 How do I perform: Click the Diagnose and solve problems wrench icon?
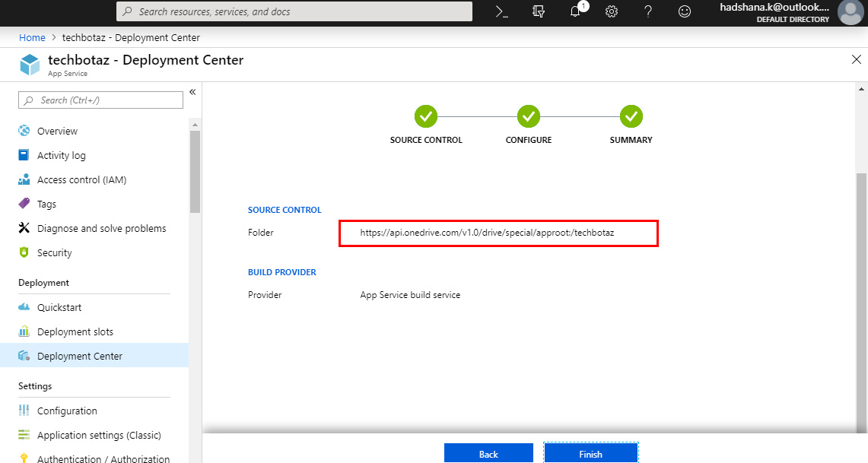coord(24,228)
